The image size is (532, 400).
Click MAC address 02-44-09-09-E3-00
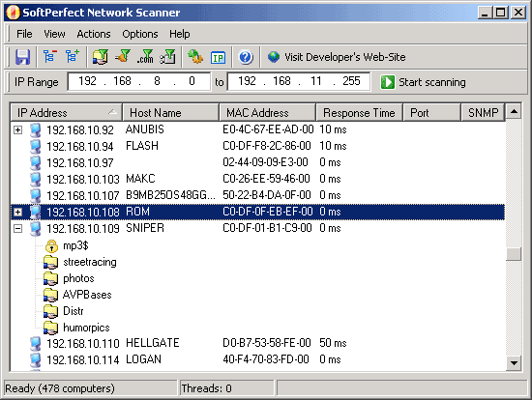265,162
